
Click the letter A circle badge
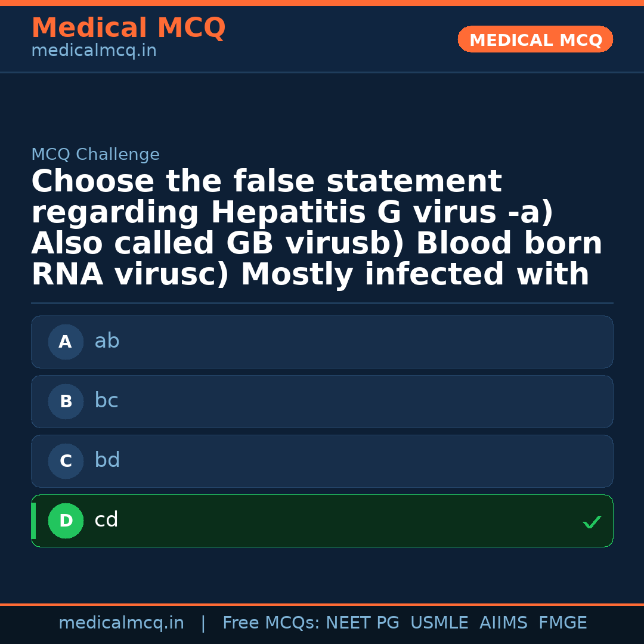(x=66, y=342)
